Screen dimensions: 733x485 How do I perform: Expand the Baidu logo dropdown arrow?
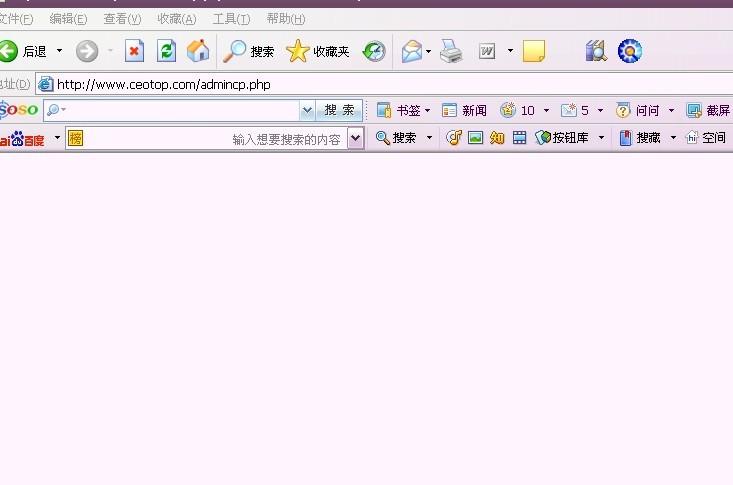pyautogui.click(x=57, y=138)
